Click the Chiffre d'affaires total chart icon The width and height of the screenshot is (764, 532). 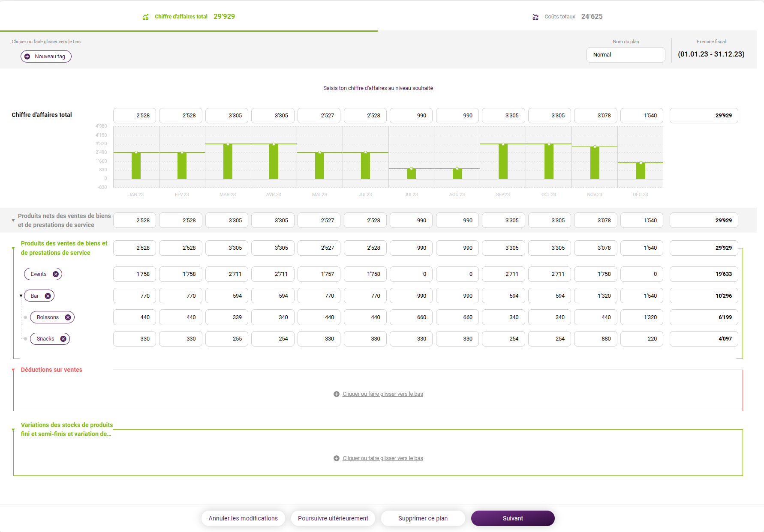click(x=146, y=17)
